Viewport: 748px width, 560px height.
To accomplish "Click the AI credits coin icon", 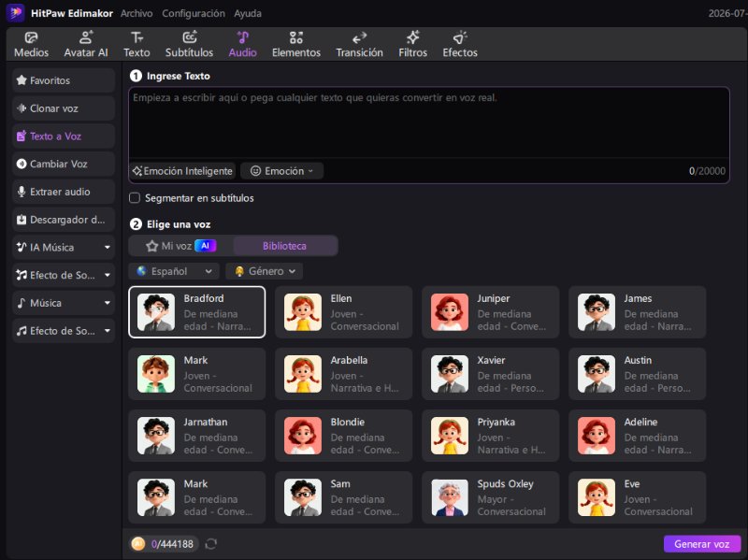I will pyautogui.click(x=137, y=544).
